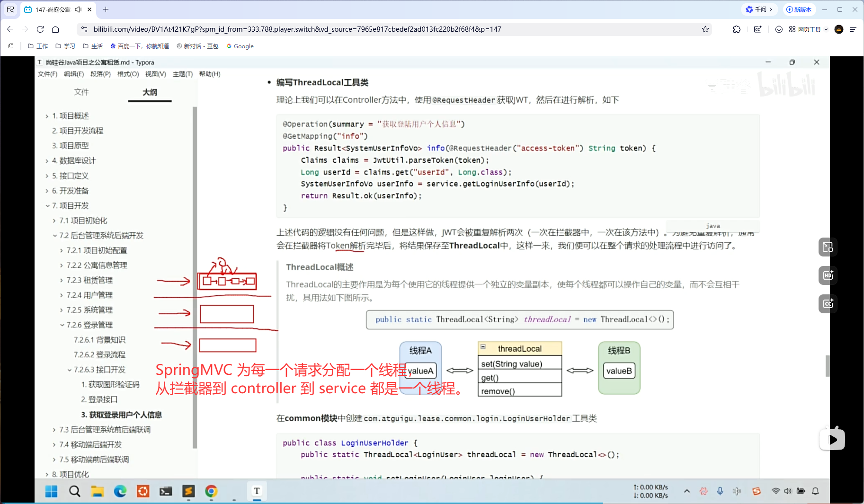
Task: Click the HD quality icon on the right panel
Action: pos(828,275)
